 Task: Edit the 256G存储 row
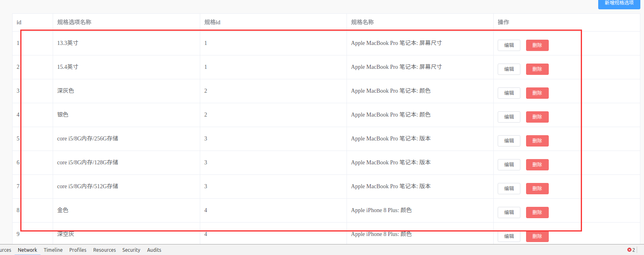click(x=509, y=141)
